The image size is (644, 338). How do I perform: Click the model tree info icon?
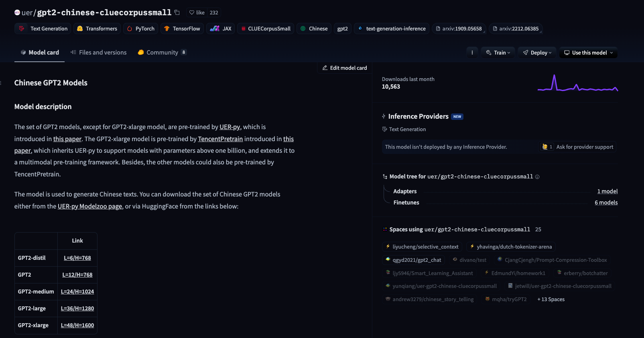[x=537, y=177]
